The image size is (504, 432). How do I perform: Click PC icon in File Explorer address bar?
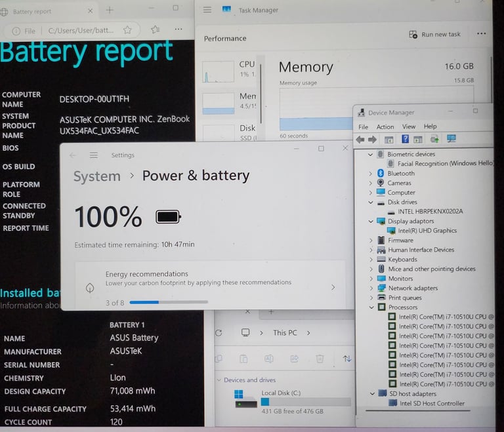tap(245, 333)
